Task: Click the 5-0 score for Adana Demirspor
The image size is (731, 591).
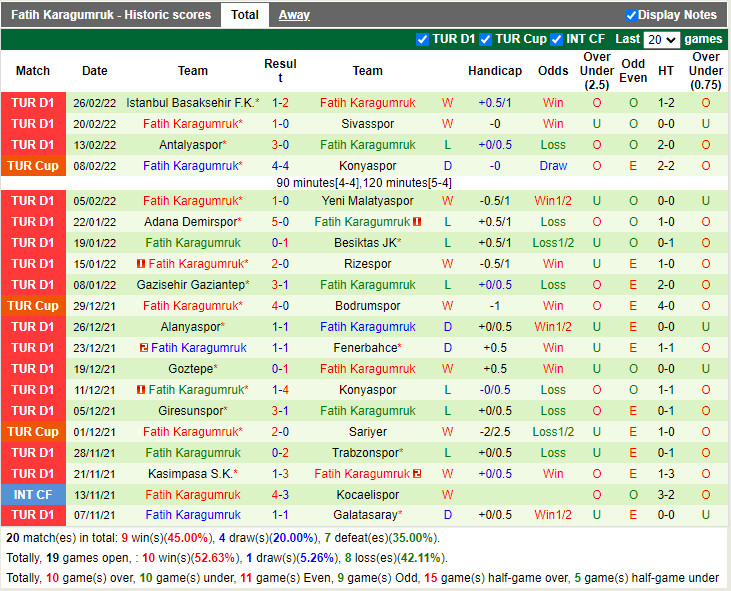Action: 280,222
